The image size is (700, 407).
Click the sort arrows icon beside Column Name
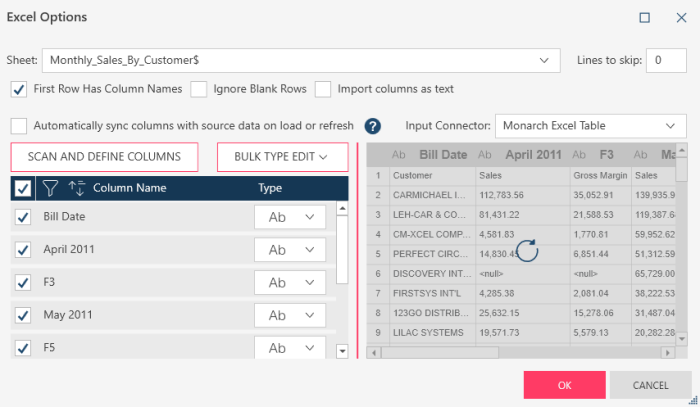76,188
